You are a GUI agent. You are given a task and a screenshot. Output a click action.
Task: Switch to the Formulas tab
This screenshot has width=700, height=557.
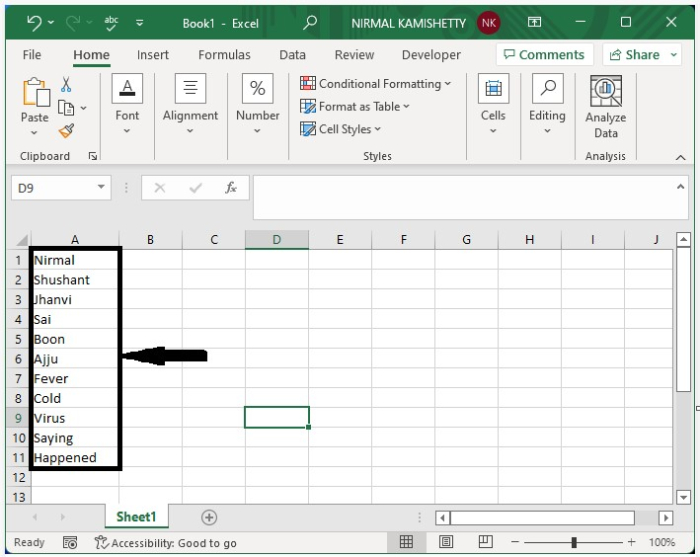coord(224,55)
